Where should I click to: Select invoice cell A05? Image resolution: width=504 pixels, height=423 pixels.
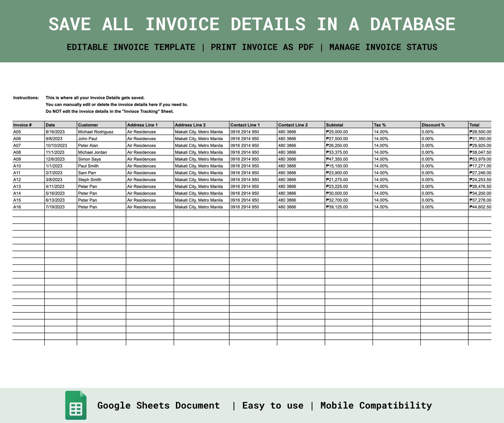coord(29,132)
